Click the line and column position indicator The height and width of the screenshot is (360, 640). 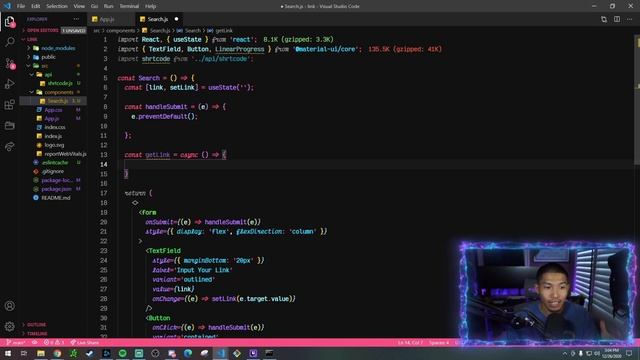[x=410, y=342]
